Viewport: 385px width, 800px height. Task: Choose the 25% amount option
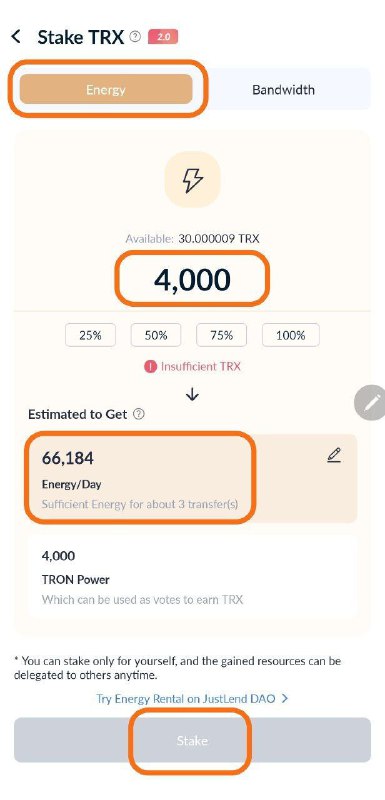(x=90, y=335)
